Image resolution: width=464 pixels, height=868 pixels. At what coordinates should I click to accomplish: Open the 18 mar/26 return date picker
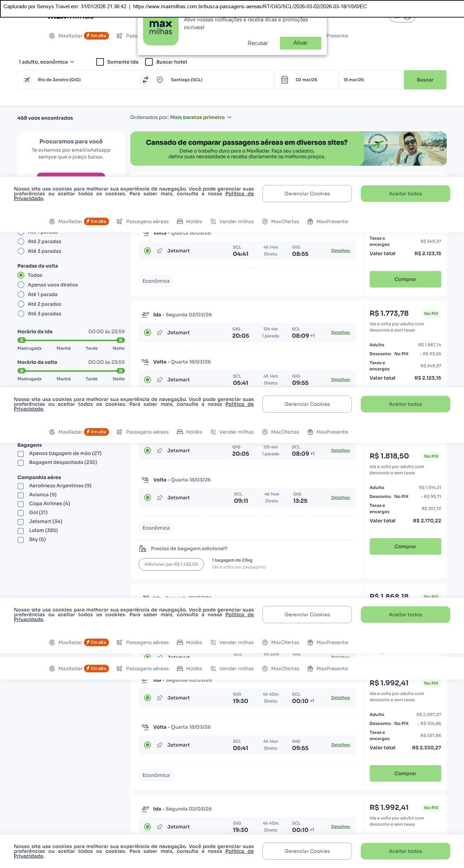(370, 80)
